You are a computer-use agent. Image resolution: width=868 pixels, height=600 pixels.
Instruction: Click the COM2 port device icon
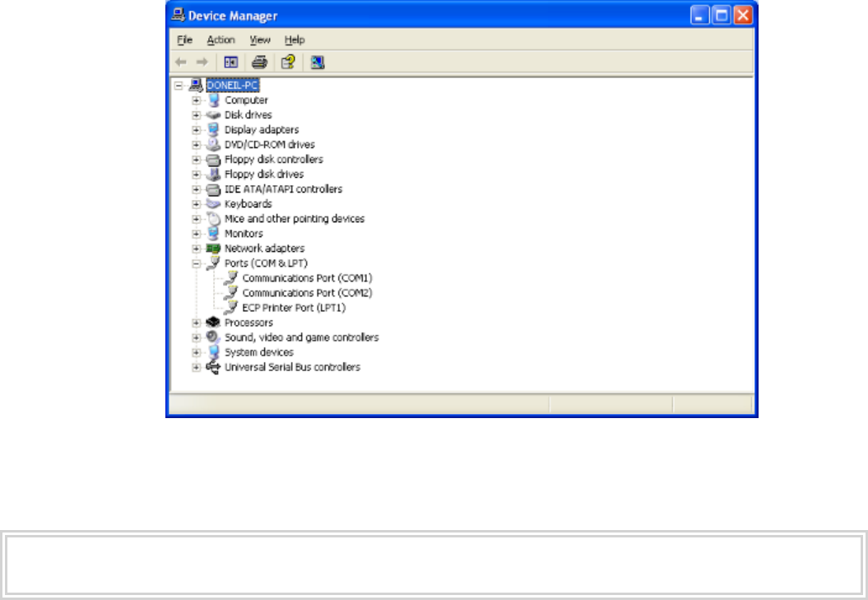tap(231, 293)
